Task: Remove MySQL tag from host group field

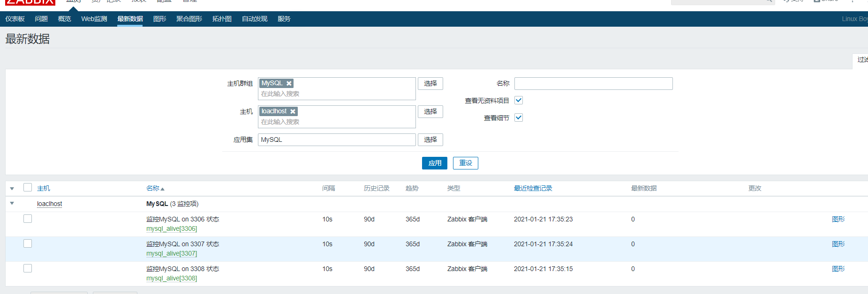Action: tap(289, 83)
